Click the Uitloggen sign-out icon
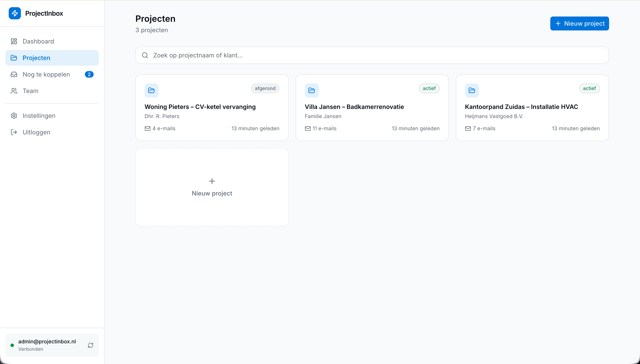 click(14, 132)
